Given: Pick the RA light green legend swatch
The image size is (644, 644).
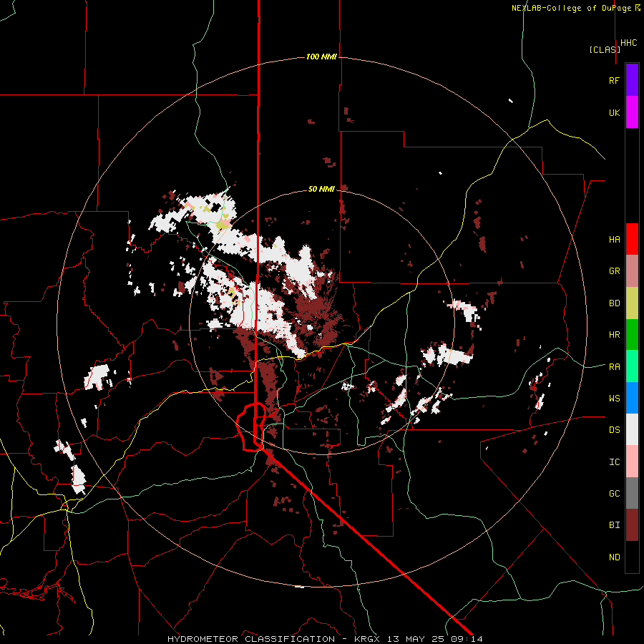Looking at the screenshot, I should tap(632, 366).
